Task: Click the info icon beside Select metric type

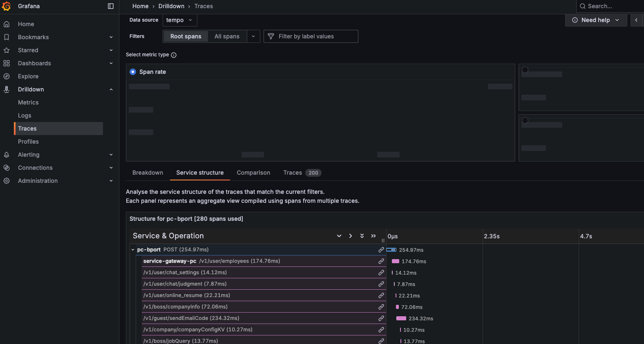Action: click(174, 55)
